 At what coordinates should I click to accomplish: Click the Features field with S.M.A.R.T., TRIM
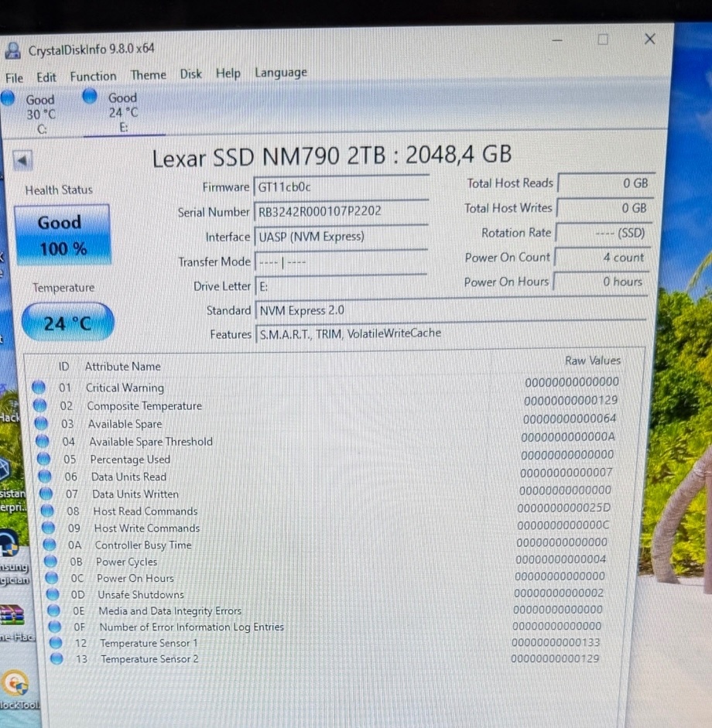[x=450, y=333]
